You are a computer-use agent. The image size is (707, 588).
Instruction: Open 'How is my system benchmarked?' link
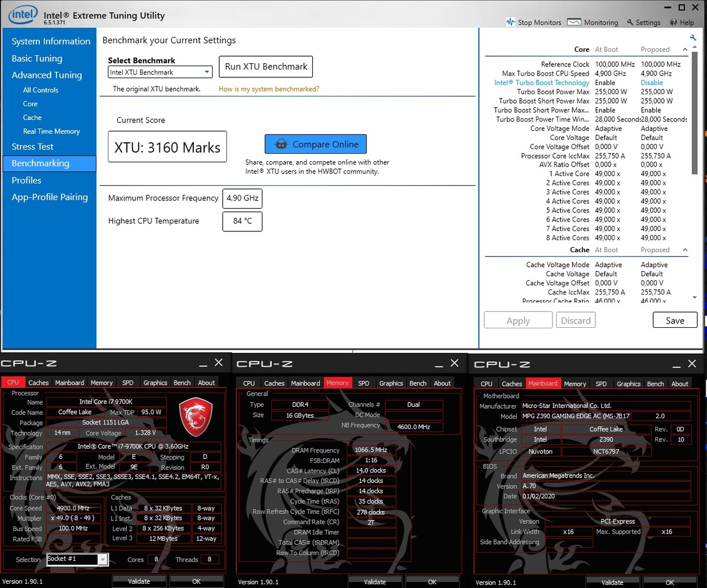pos(269,89)
